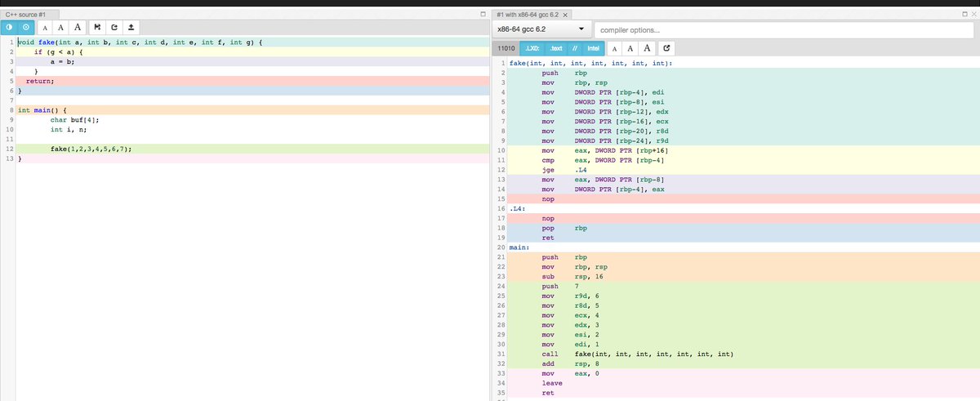Click assembly line 'jge .L4'
The image size is (980, 401).
point(564,170)
